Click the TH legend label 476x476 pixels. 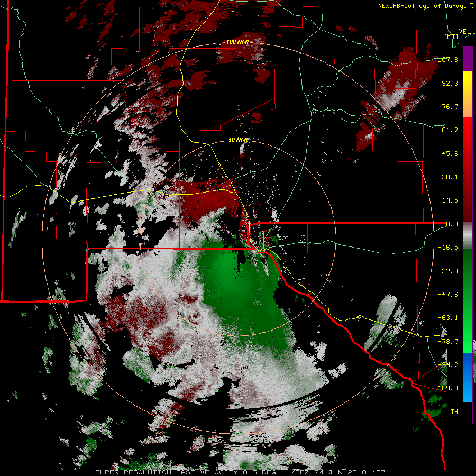click(x=454, y=412)
